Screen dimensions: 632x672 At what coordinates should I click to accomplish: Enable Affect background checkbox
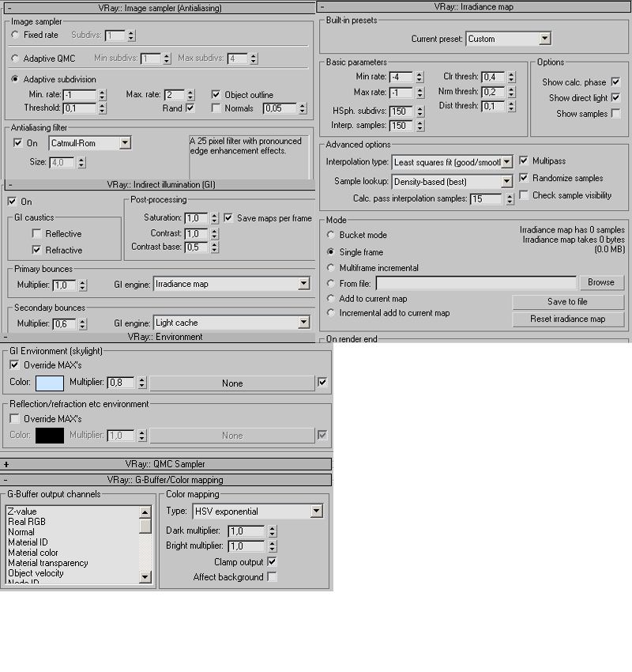click(x=272, y=576)
